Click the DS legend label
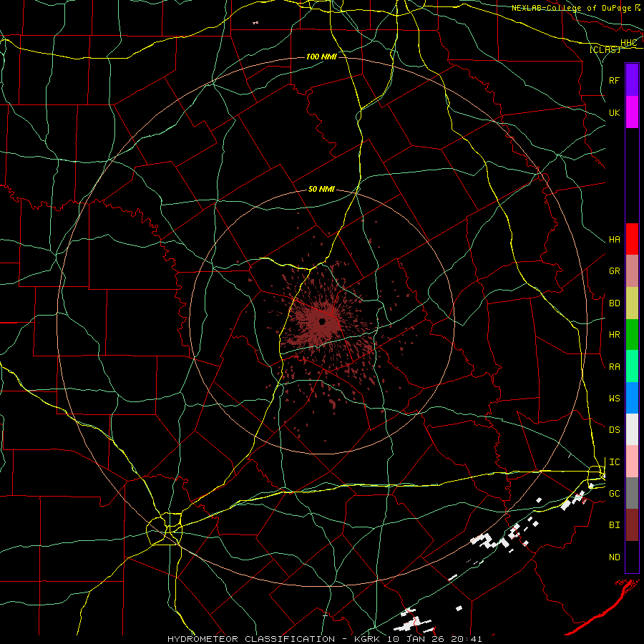This screenshot has height=644, width=644. coord(614,430)
